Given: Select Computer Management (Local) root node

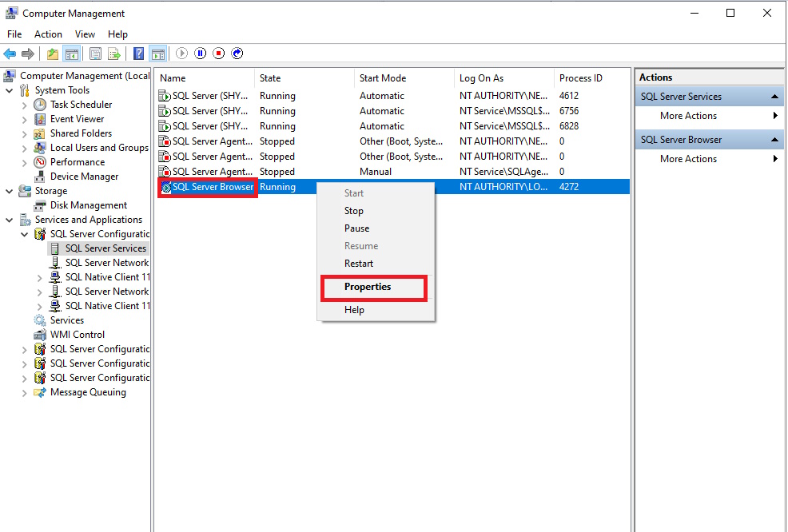Looking at the screenshot, I should (85, 75).
